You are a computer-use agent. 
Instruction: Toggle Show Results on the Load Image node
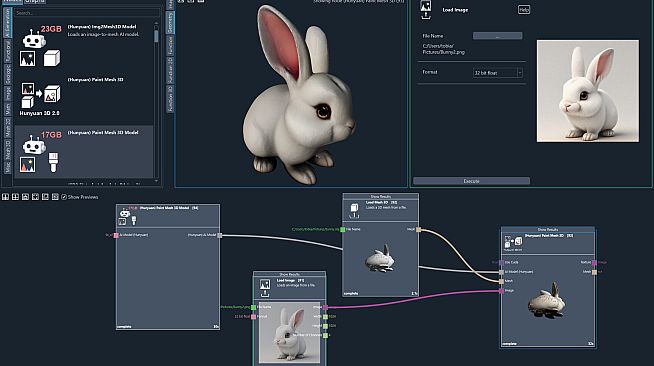coord(289,274)
